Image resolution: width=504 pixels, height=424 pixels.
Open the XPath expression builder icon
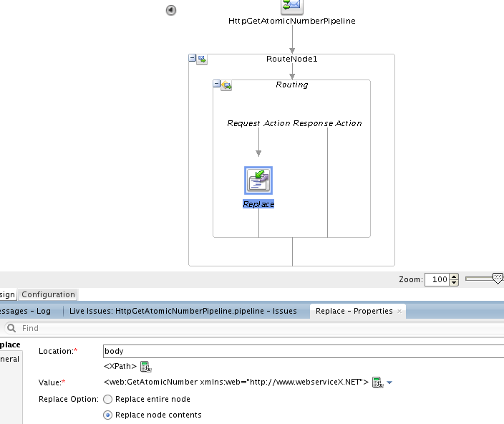coord(146,367)
